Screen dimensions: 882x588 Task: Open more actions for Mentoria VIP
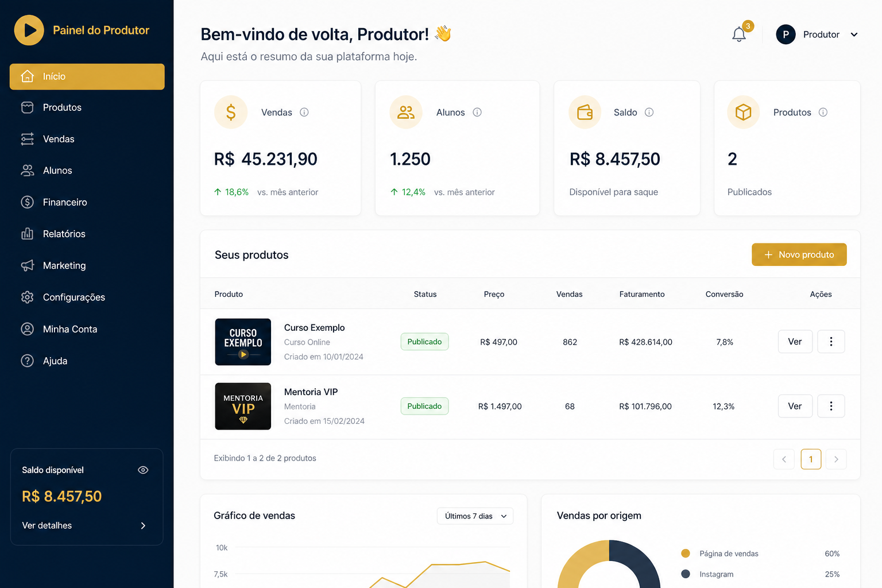click(831, 406)
